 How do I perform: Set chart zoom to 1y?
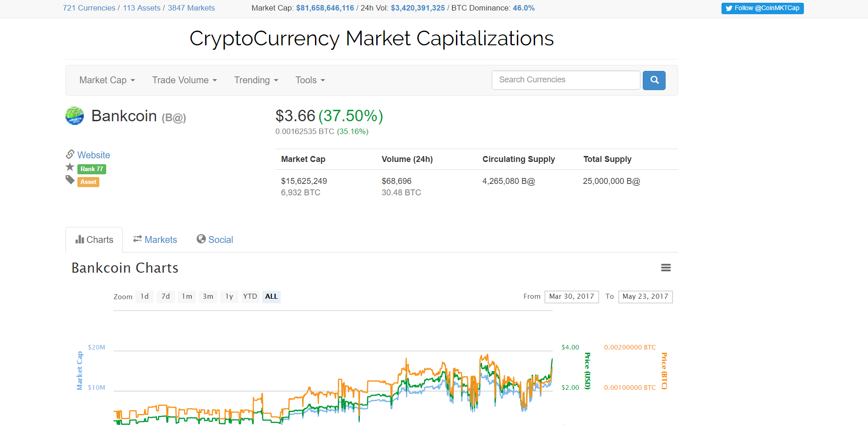tap(229, 296)
